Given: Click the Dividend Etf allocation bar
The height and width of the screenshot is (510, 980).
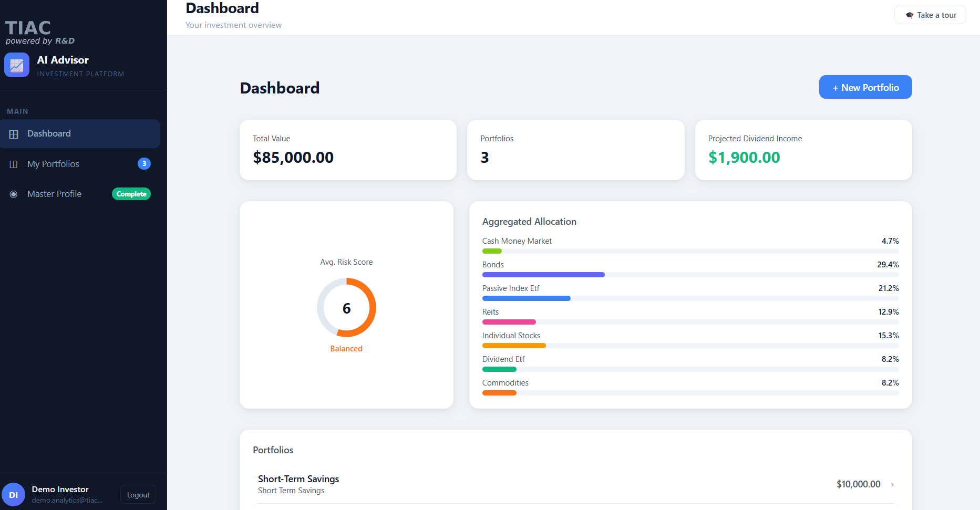Looking at the screenshot, I should (499, 369).
